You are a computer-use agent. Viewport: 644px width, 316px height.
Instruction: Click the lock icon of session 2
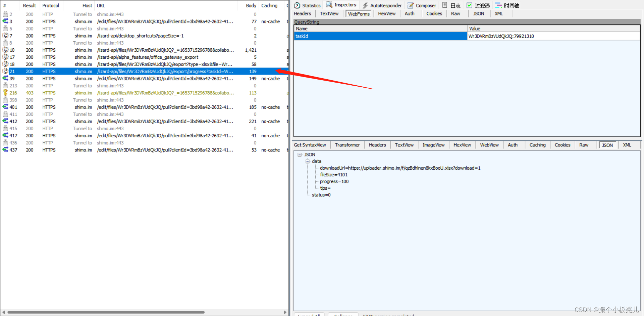coord(5,14)
